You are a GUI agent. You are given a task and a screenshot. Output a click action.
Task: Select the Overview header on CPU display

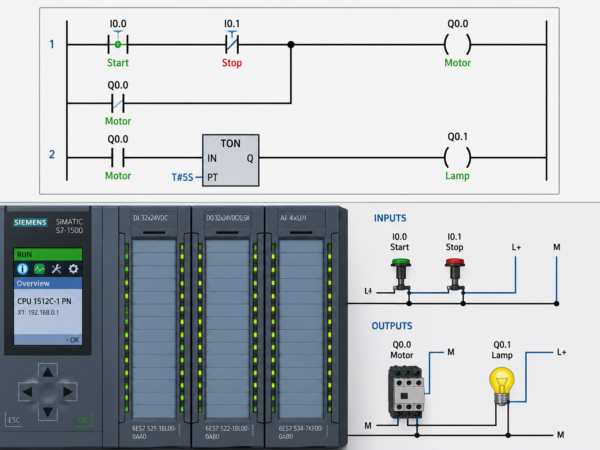point(48,283)
